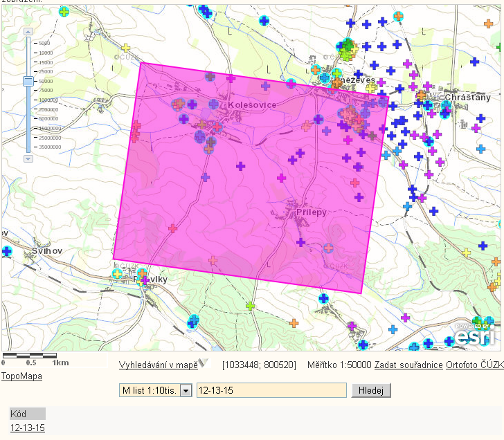Select brown cross on sheet's top edge
The image size is (504, 440).
210,77
